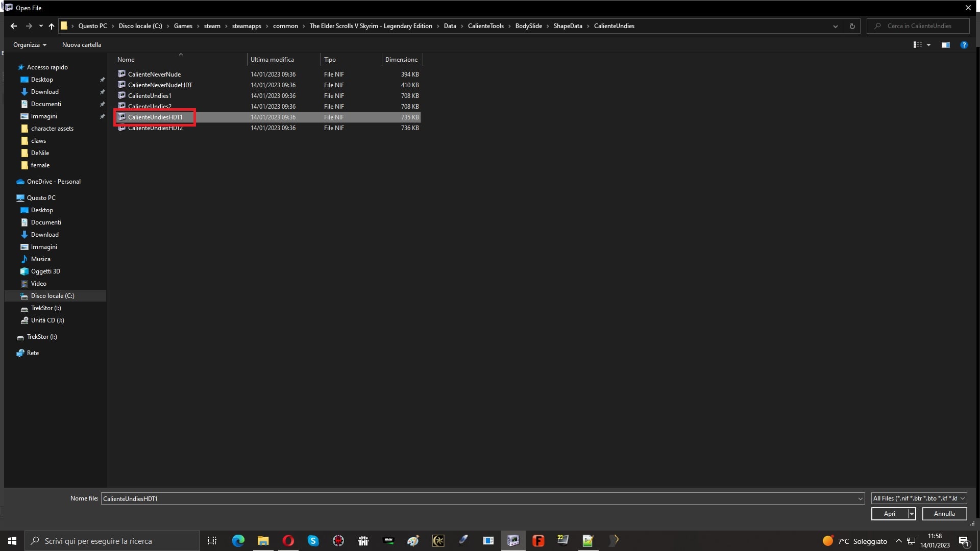Open the Windows Start menu
This screenshot has width=980, height=551.
click(x=12, y=541)
